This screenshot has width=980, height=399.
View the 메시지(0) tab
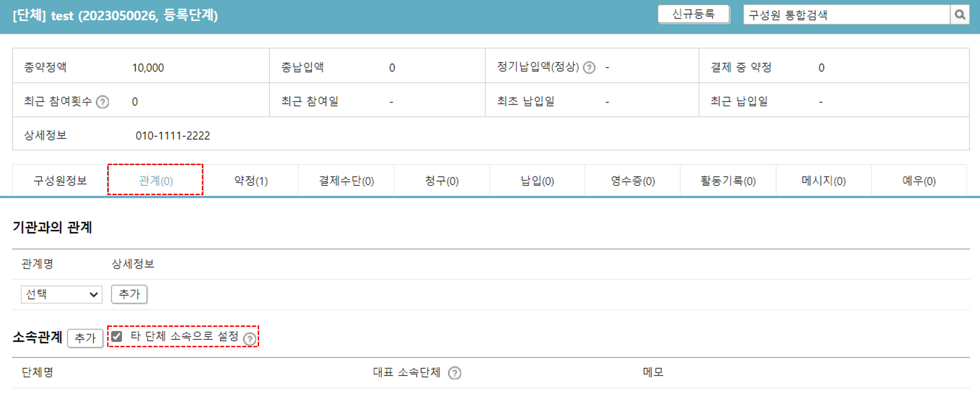tap(823, 181)
